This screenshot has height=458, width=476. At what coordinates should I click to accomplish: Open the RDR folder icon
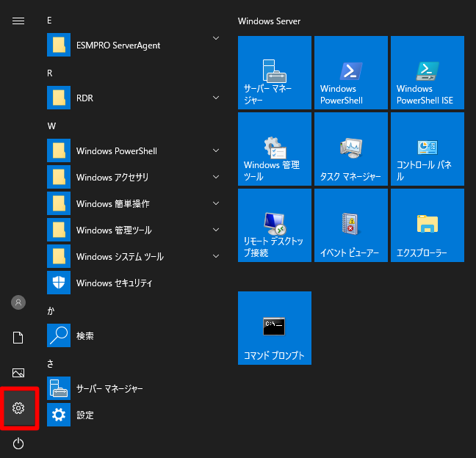coord(59,98)
